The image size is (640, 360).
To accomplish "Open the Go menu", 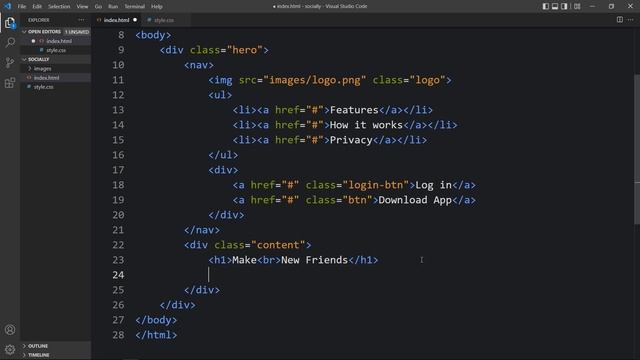I will [98, 6].
